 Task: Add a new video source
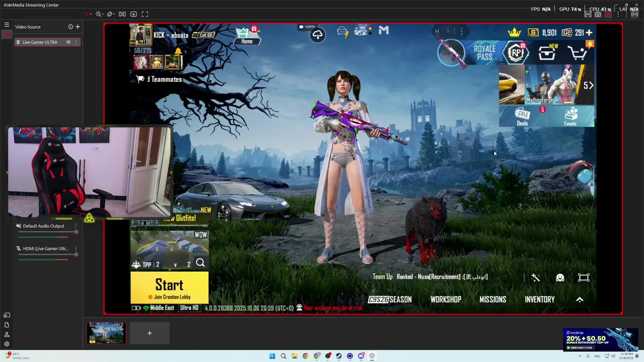click(x=77, y=27)
